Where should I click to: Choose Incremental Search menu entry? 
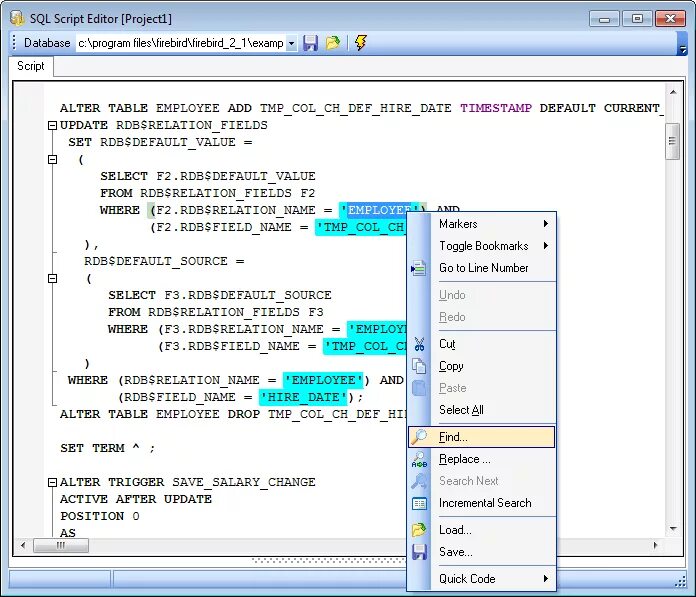(482, 503)
